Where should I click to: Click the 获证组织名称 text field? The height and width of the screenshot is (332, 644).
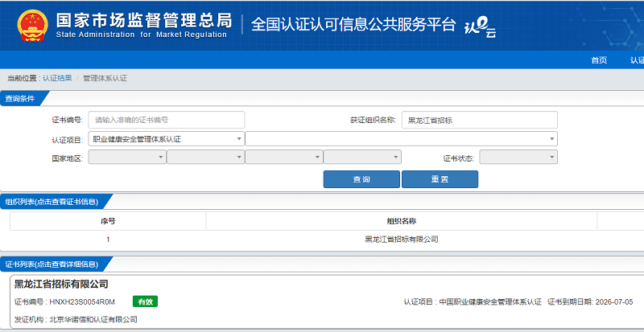click(x=479, y=120)
